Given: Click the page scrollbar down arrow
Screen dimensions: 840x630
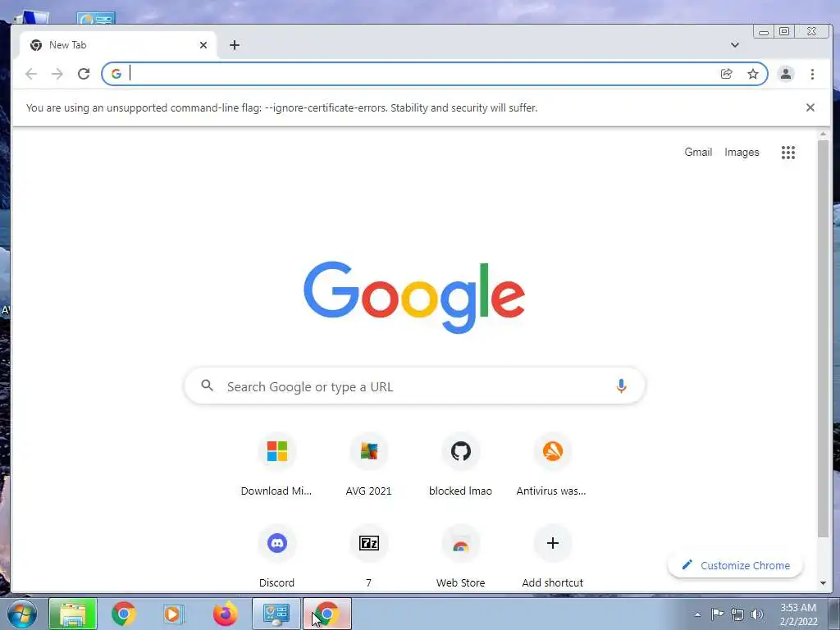Looking at the screenshot, I should (823, 583).
